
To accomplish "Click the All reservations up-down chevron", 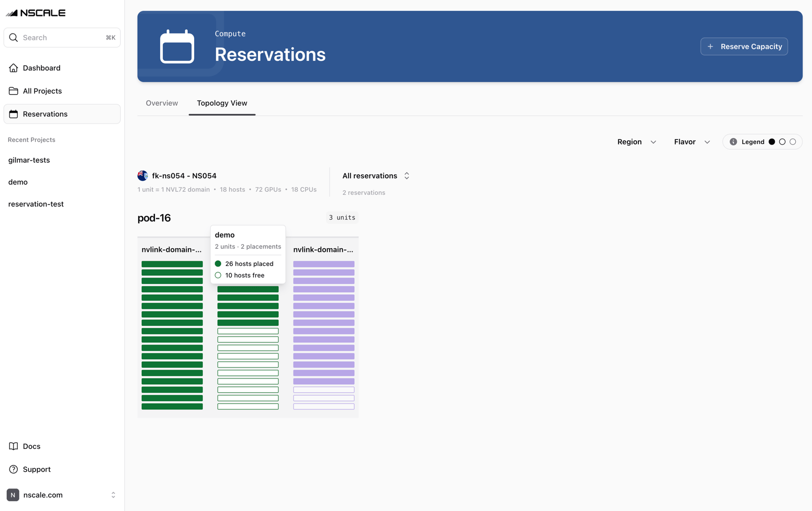I will [x=407, y=176].
